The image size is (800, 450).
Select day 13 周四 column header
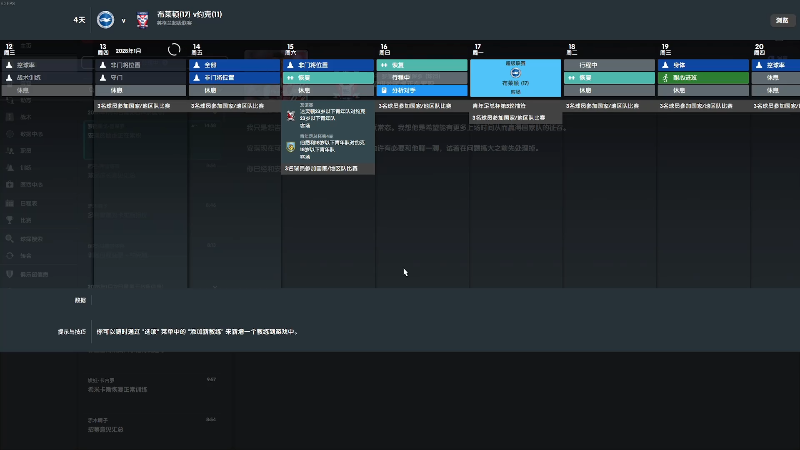pyautogui.click(x=103, y=49)
